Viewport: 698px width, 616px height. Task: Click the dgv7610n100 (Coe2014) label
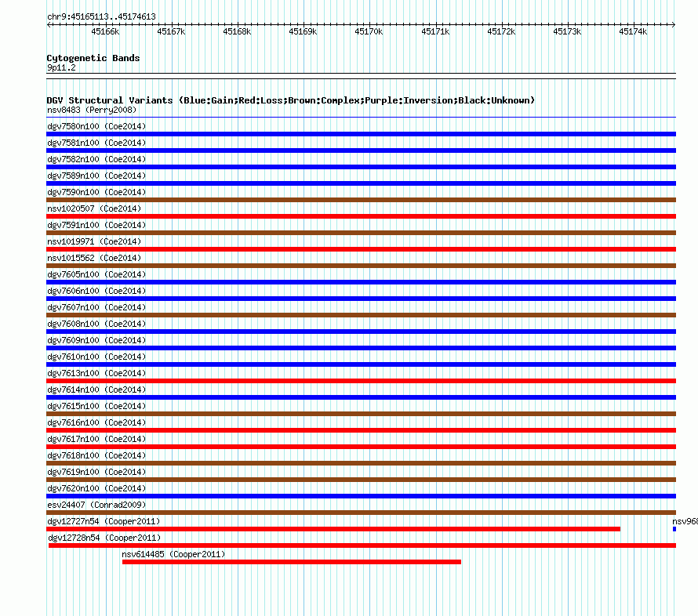(x=96, y=357)
